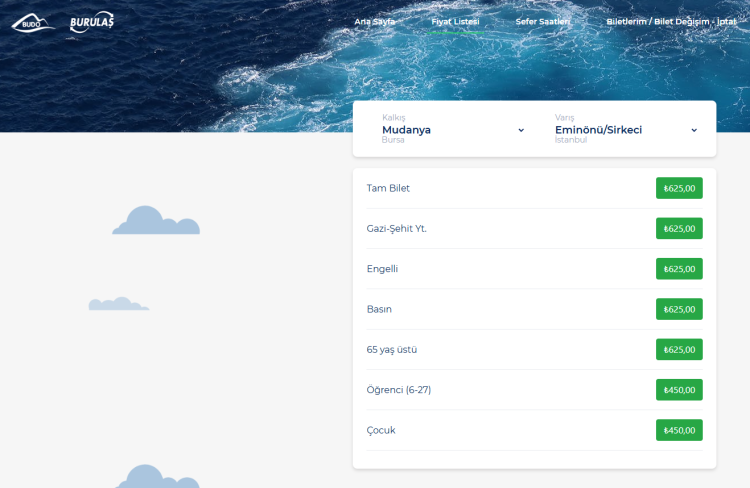Click the 65 yaş üstü price button
This screenshot has width=750, height=488.
(679, 349)
